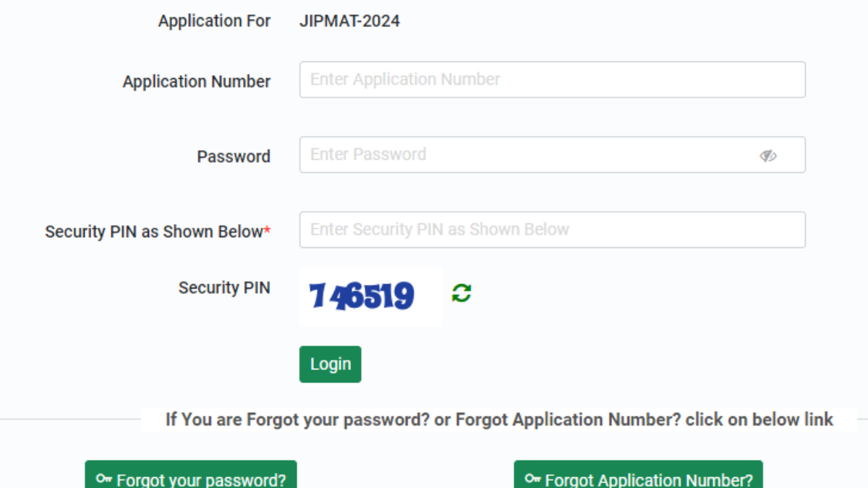Generate a new captcha with the green reload icon
868x488 pixels.
pos(461,293)
